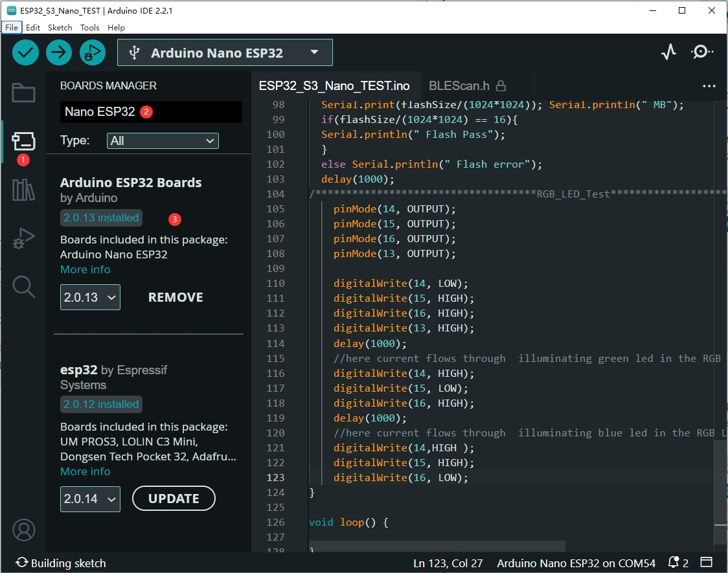Image resolution: width=728 pixels, height=573 pixels.
Task: Expand the Arduino Nano ESP32 board selector
Action: [x=225, y=53]
